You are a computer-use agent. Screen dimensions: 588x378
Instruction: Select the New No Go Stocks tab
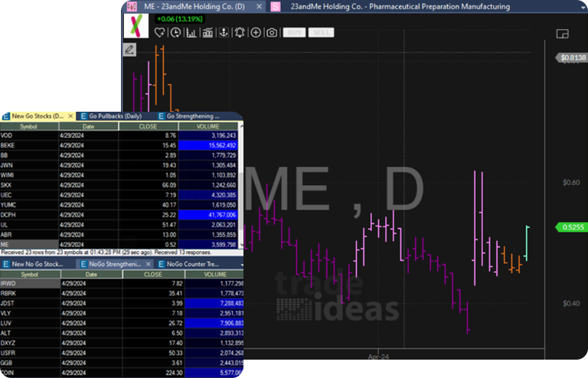pyautogui.click(x=37, y=264)
